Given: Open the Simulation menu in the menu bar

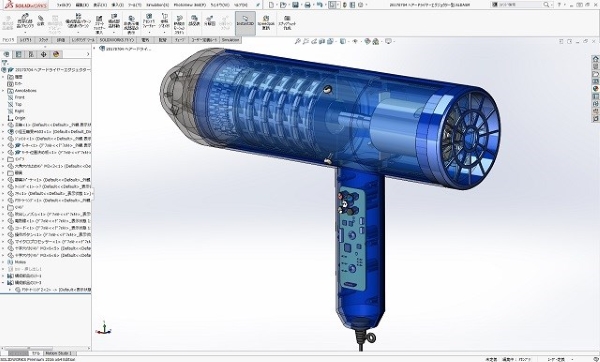Looking at the screenshot, I should click(157, 5).
